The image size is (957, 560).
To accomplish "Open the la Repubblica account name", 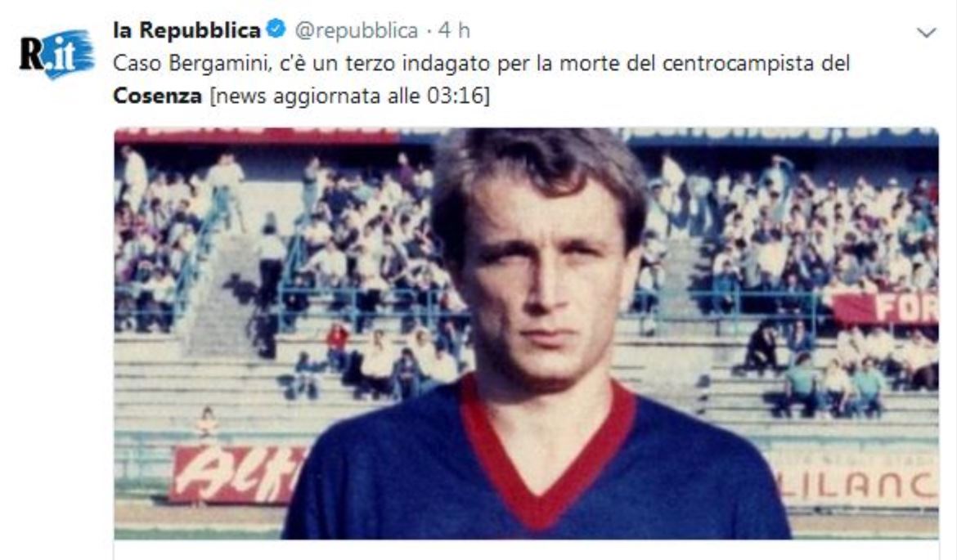I will [186, 30].
